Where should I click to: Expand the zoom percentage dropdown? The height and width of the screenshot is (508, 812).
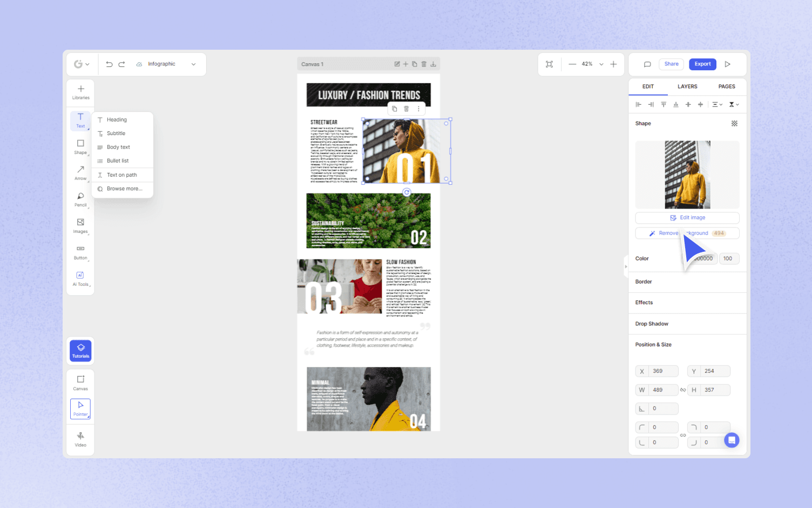[x=601, y=64]
